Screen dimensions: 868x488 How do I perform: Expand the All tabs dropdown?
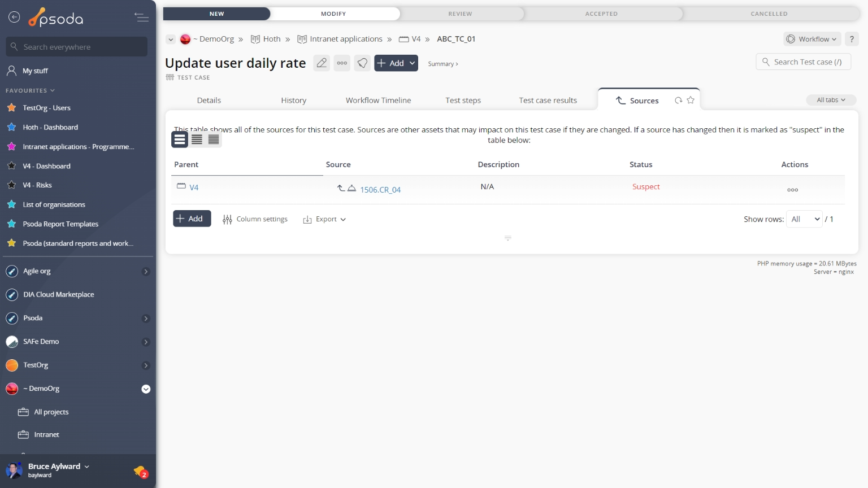pos(831,100)
